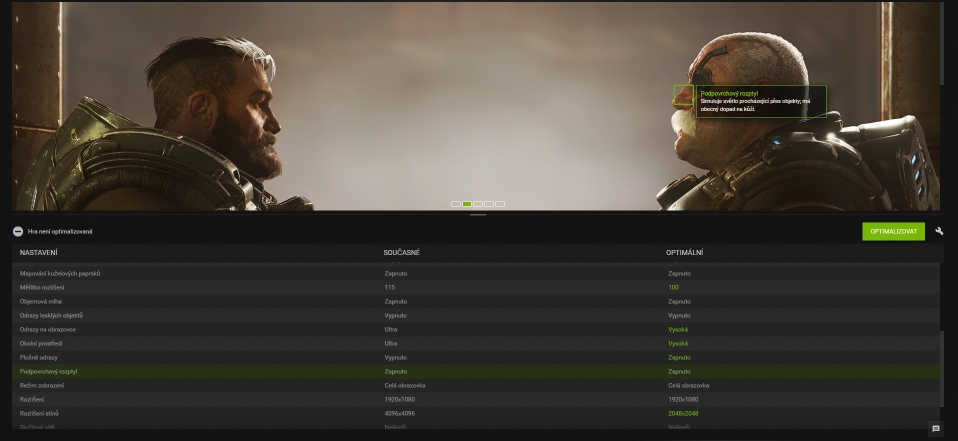Select the fifth screenshot carousel indicator
This screenshot has width=958, height=441.
pos(500,204)
